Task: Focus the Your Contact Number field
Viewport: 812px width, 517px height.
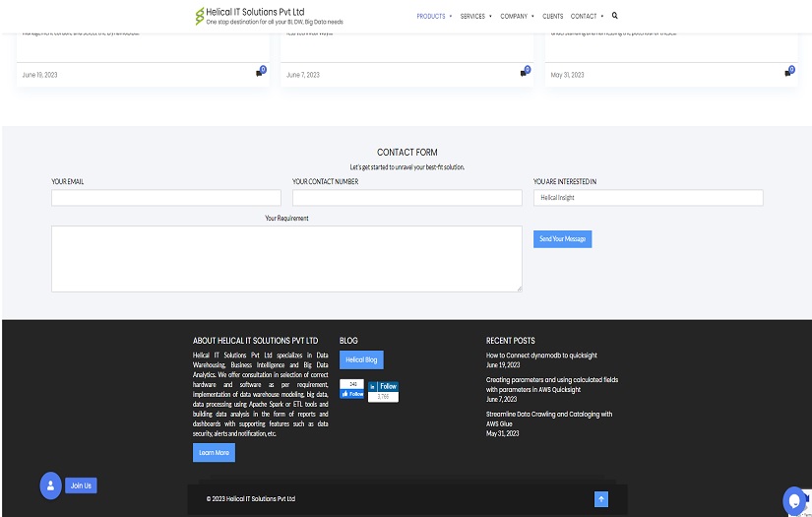Action: coord(407,197)
